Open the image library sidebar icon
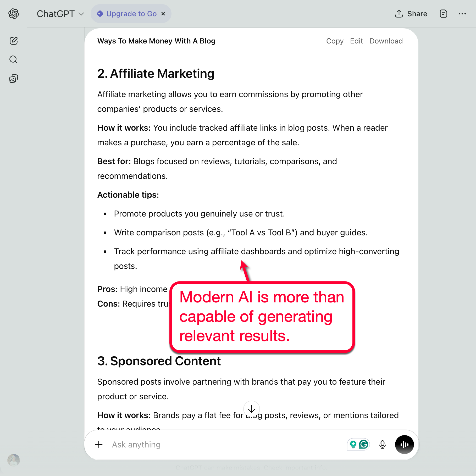Screen dimensions: 476x476 [14, 79]
